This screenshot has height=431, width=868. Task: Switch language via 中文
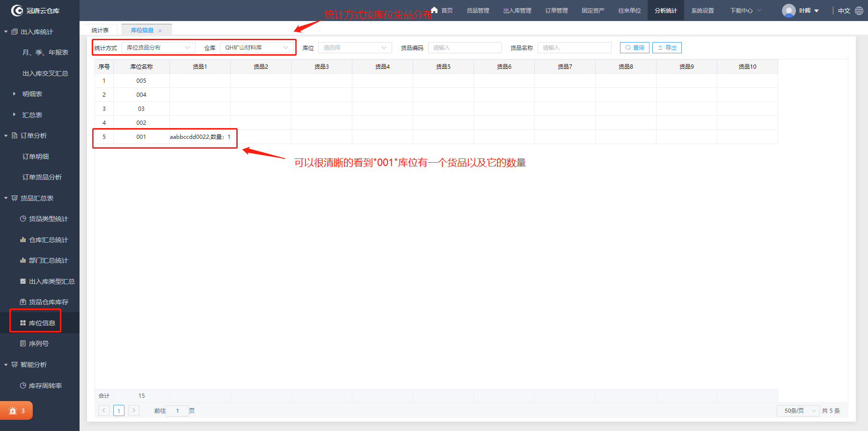point(844,11)
